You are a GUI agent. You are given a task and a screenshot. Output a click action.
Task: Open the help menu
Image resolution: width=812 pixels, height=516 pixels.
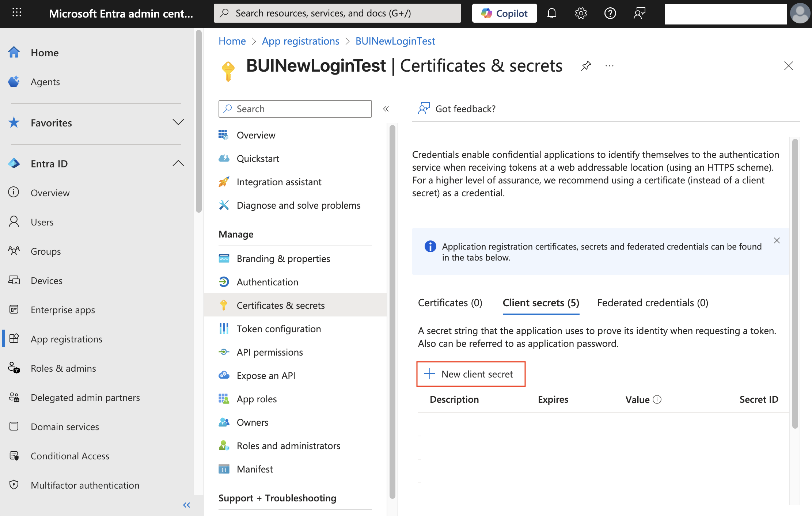610,13
